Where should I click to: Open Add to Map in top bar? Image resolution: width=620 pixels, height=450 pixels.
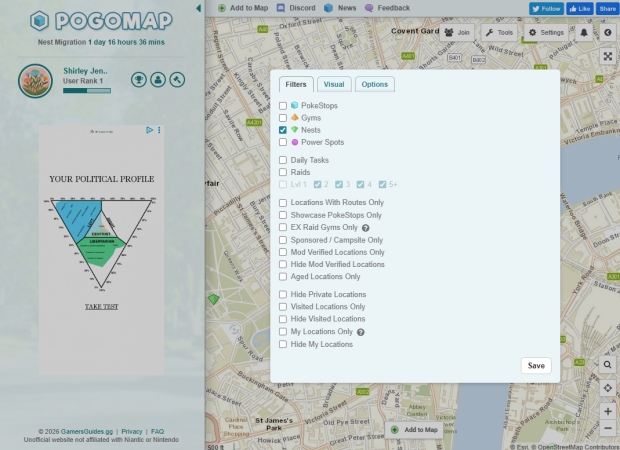click(x=243, y=8)
